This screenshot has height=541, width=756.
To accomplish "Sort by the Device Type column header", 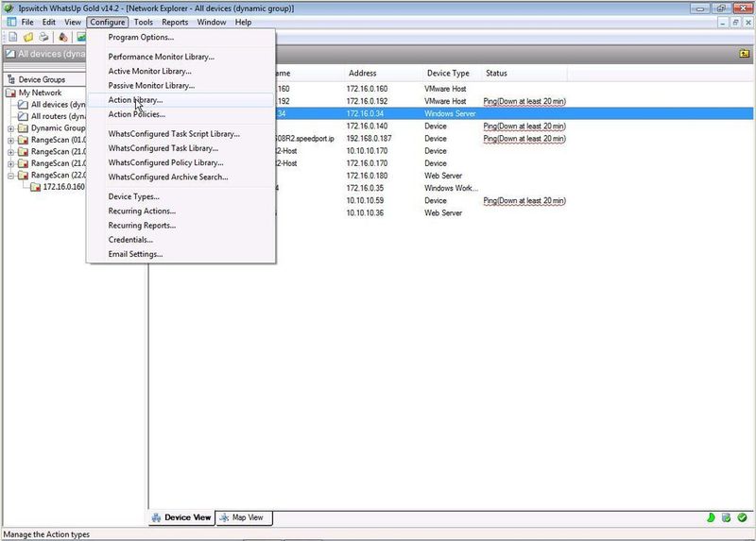I will pos(452,74).
